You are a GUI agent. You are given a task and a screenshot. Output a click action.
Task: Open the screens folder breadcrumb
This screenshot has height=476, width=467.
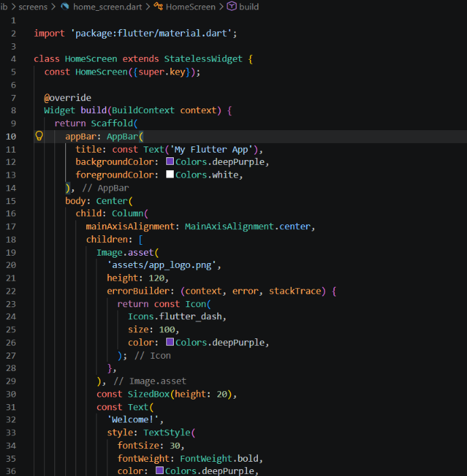[33, 7]
